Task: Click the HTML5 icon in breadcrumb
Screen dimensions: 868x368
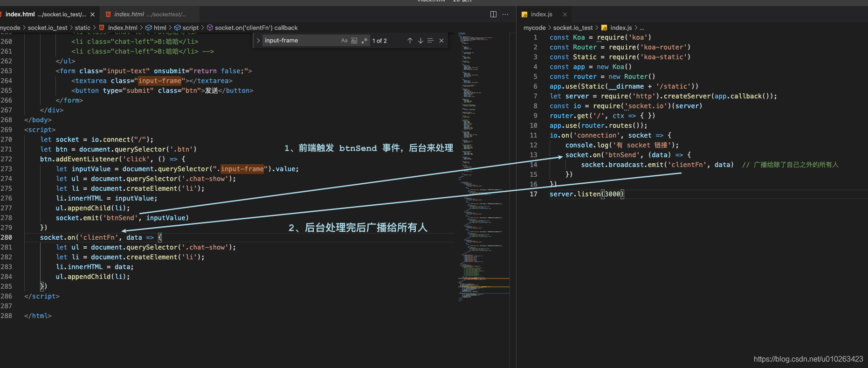Action: 102,28
